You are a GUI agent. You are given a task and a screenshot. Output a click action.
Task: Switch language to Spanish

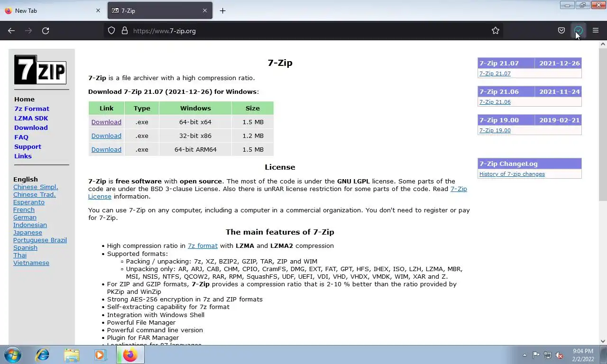(25, 247)
